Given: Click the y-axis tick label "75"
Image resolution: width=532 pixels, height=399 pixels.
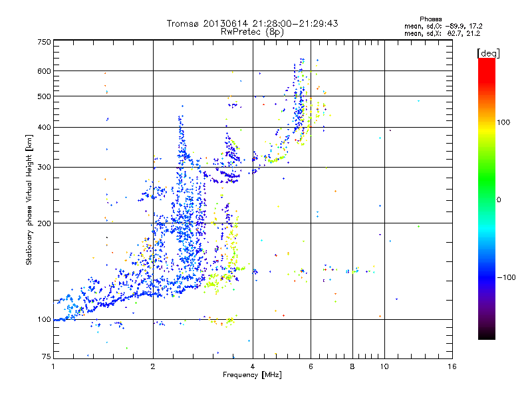Looking at the screenshot, I should pyautogui.click(x=47, y=356).
